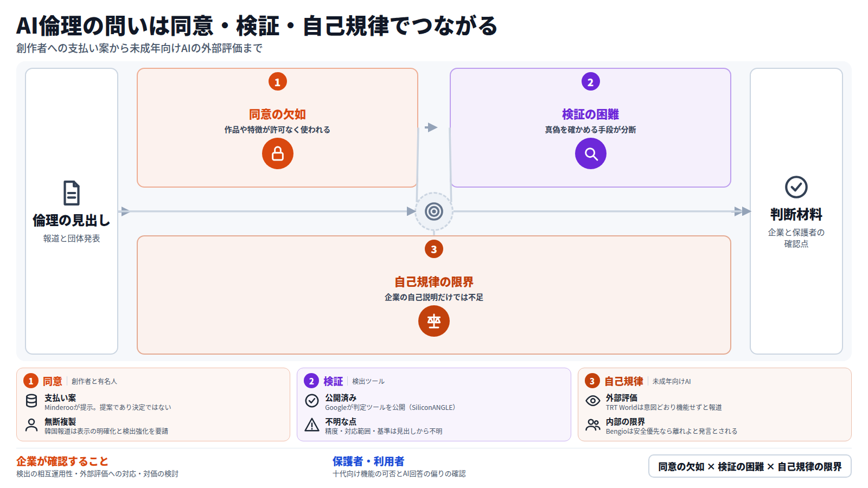The height and width of the screenshot is (488, 868).
Task: Click the 保護者・利用者 heading
Action: (x=368, y=461)
